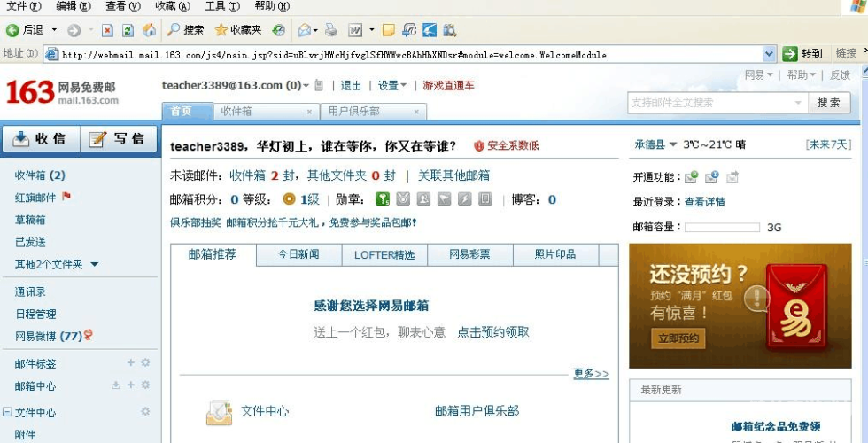Click the 收信 receive mail button

click(41, 138)
